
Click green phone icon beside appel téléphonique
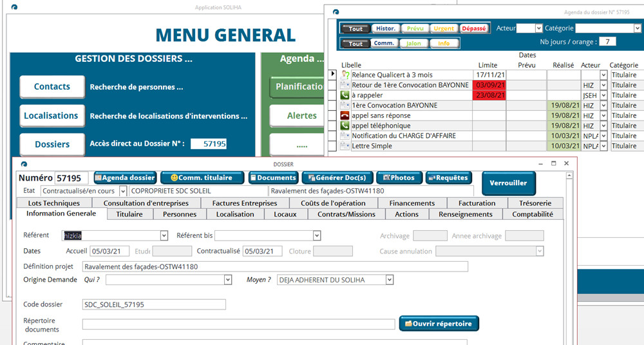coord(345,125)
